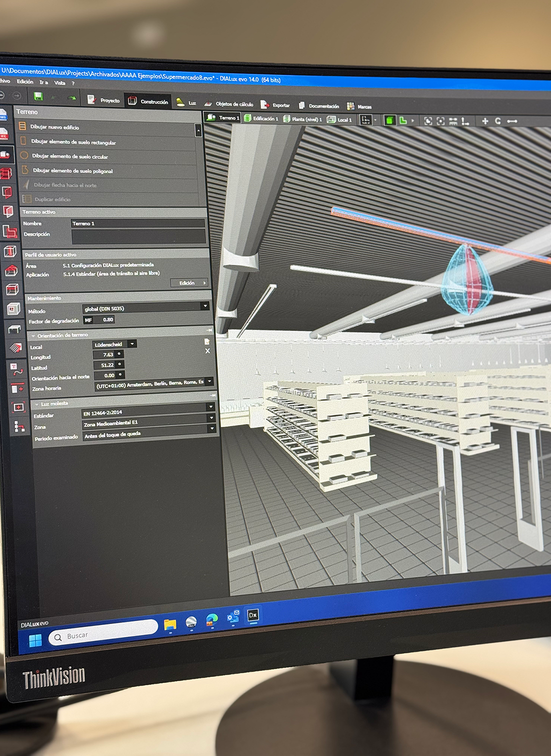Image resolution: width=551 pixels, height=756 pixels.
Task: Click the measure distance icon in view toolbar
Action: 512,121
